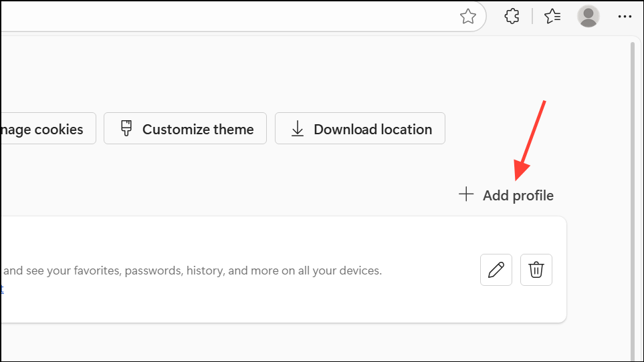Follow the blue link under profile description

click(x=1, y=289)
